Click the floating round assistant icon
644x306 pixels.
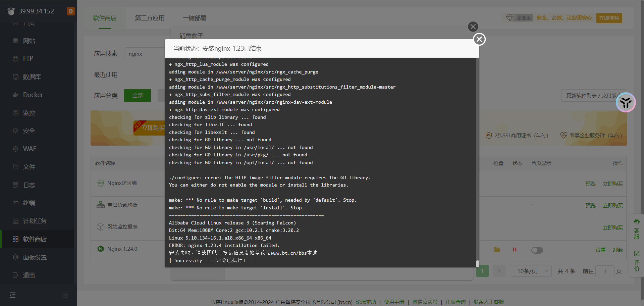pyautogui.click(x=626, y=102)
